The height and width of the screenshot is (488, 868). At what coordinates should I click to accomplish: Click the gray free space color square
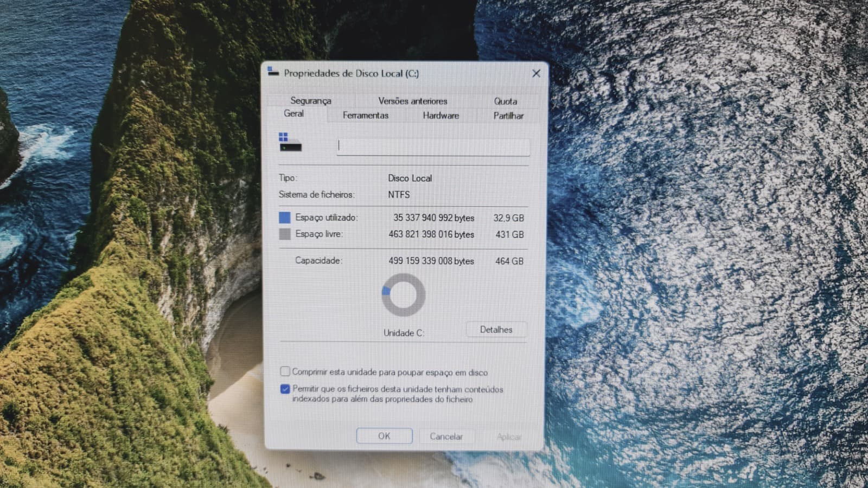(285, 234)
